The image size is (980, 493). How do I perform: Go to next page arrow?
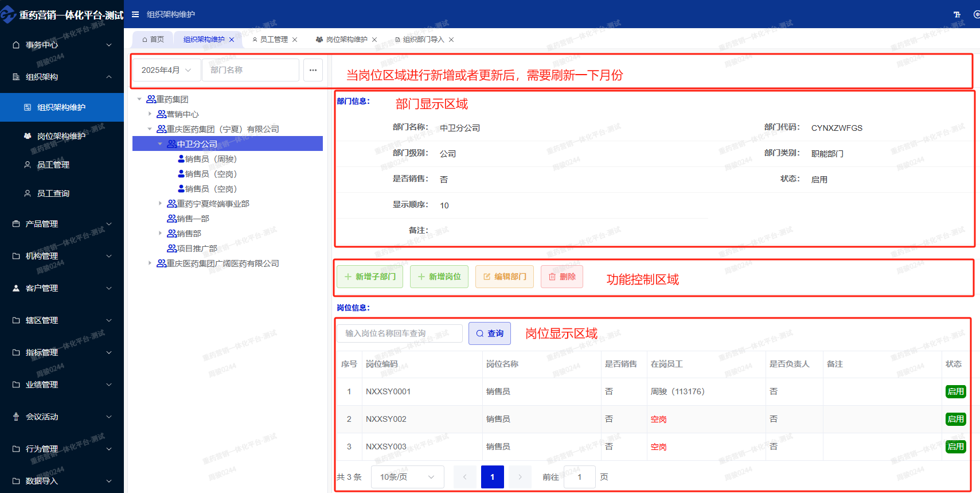click(x=520, y=477)
